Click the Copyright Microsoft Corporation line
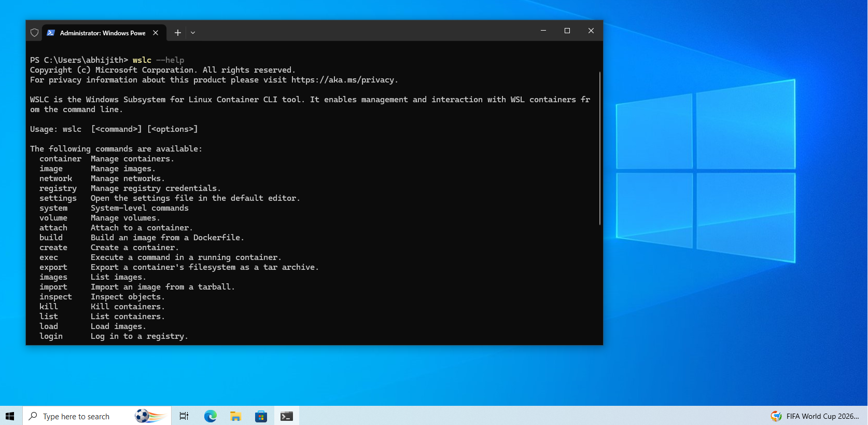Viewport: 868px width, 425px height. [x=163, y=70]
